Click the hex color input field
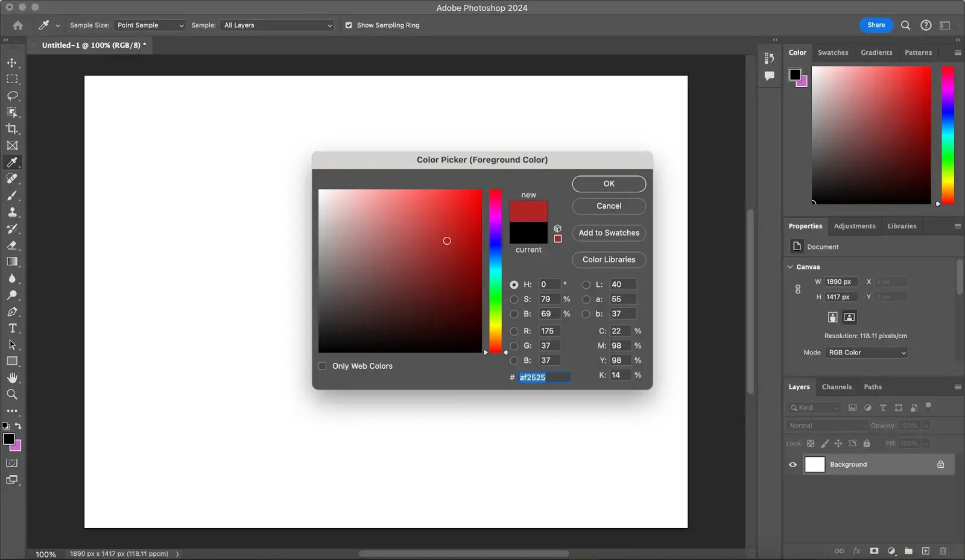 tap(544, 377)
